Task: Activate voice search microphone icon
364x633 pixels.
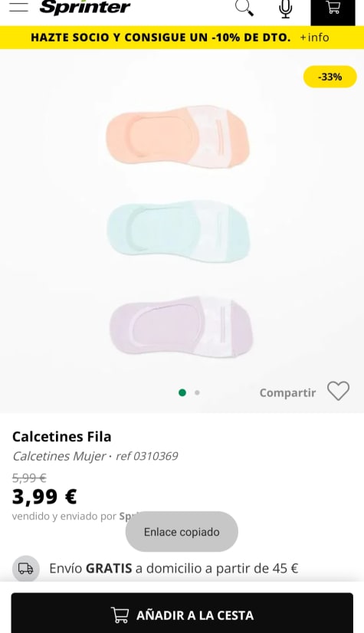Action: (x=286, y=8)
